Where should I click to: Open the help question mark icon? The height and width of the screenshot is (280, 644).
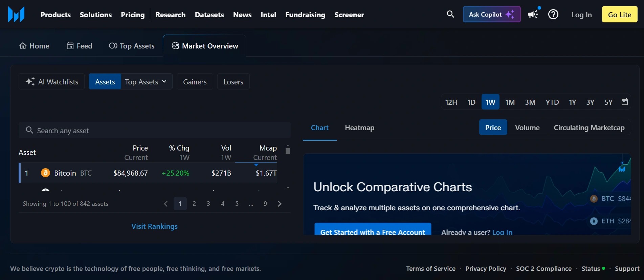(553, 15)
